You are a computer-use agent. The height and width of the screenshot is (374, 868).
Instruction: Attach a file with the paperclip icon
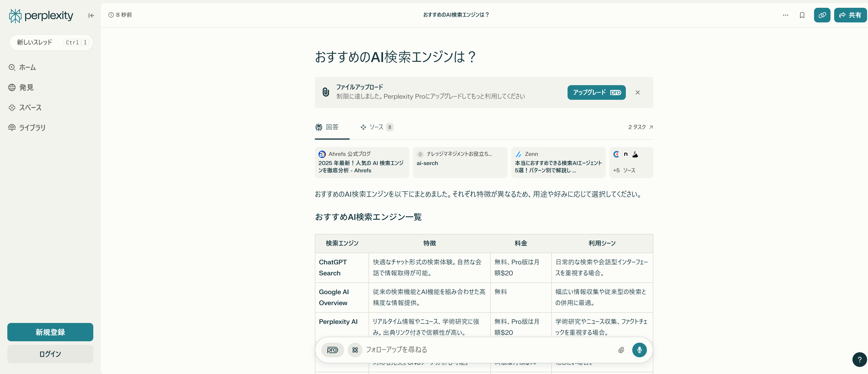pos(621,350)
